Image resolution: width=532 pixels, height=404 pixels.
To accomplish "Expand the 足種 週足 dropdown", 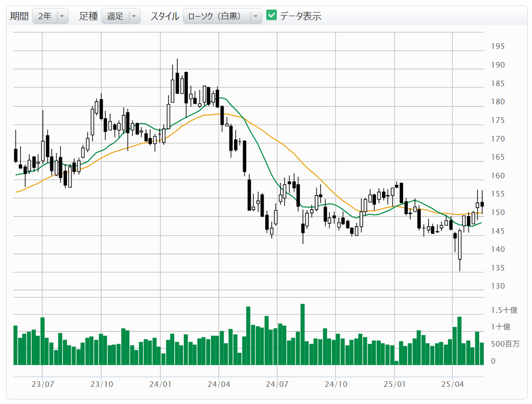I will [x=121, y=16].
